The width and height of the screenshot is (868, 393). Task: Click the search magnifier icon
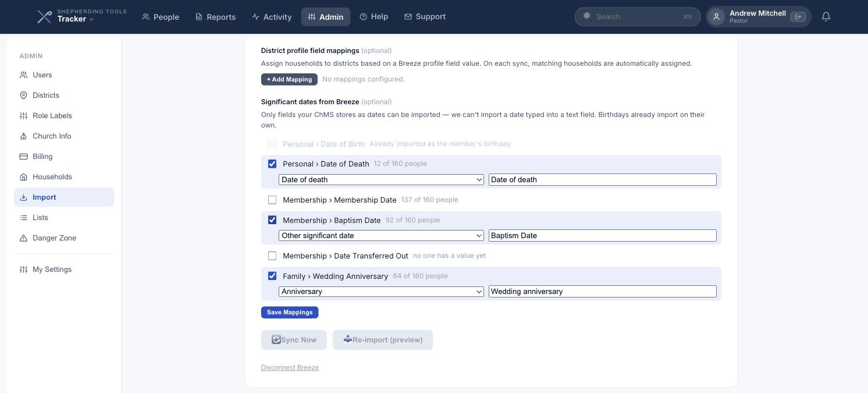click(587, 16)
